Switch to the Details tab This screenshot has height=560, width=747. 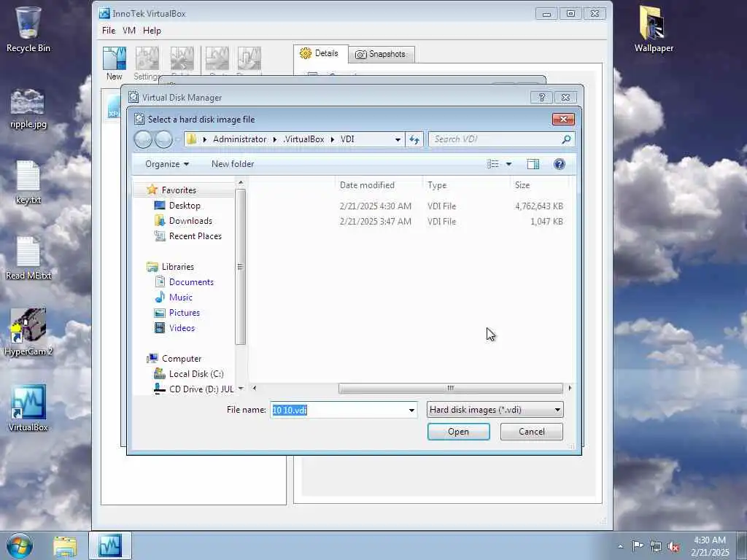[321, 54]
